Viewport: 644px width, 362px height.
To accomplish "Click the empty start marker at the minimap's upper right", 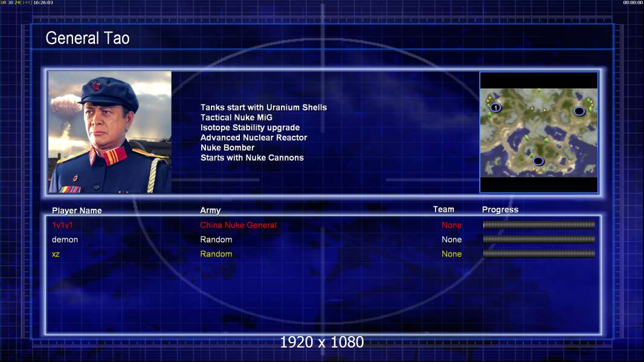I will [x=579, y=111].
